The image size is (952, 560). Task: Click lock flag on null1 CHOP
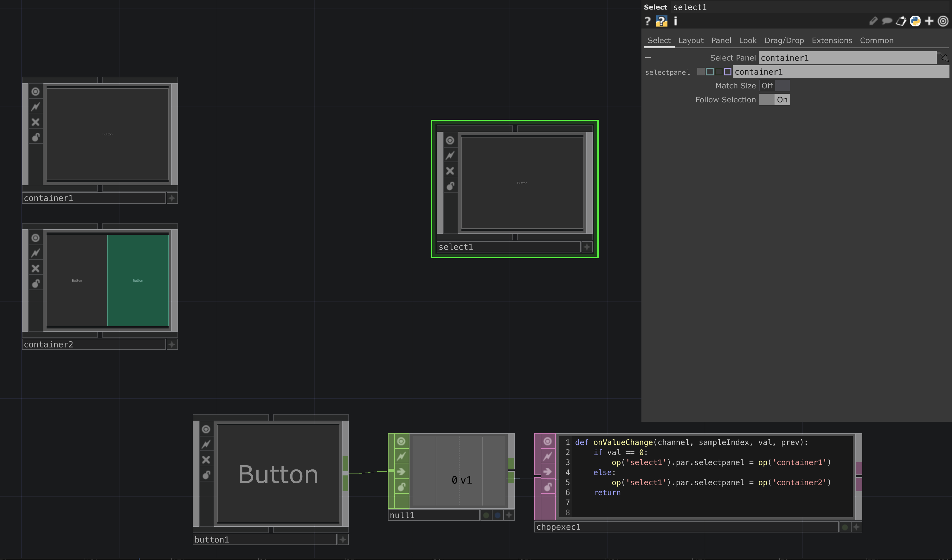point(401,487)
